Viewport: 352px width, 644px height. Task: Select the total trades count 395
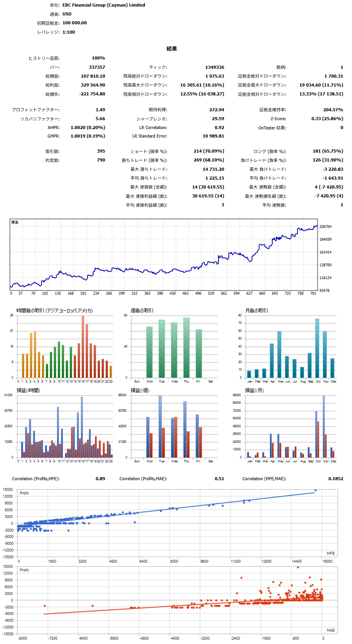101,151
